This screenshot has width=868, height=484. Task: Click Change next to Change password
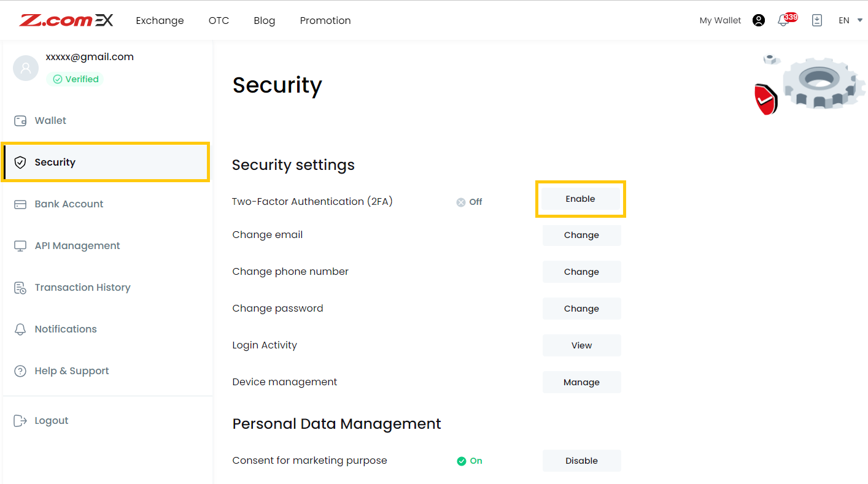pyautogui.click(x=581, y=309)
